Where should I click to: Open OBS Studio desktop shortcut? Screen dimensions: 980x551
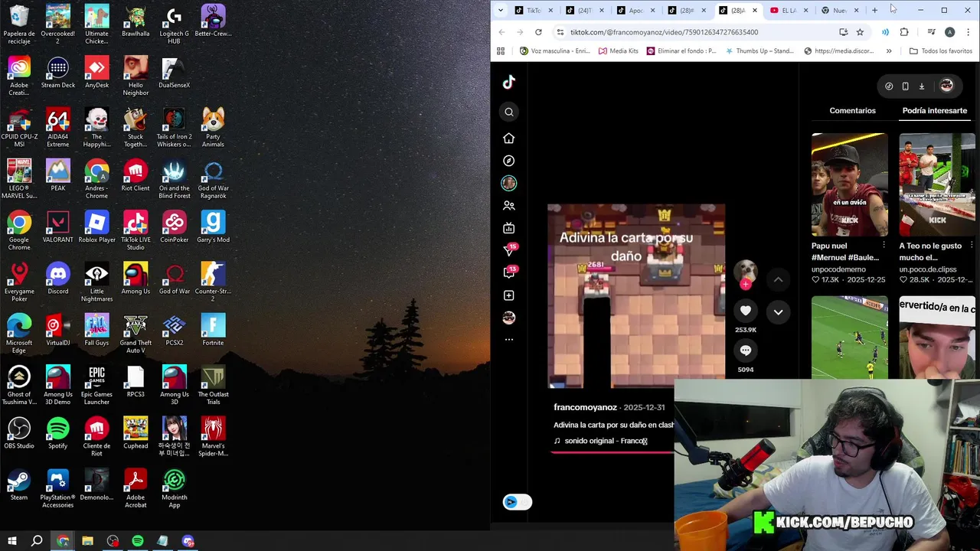[x=19, y=433]
